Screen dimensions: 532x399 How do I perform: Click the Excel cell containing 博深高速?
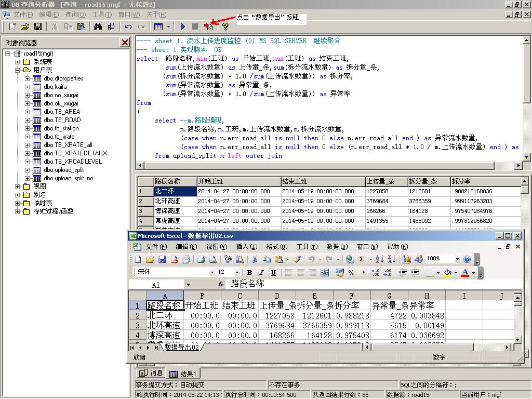pyautogui.click(x=165, y=335)
